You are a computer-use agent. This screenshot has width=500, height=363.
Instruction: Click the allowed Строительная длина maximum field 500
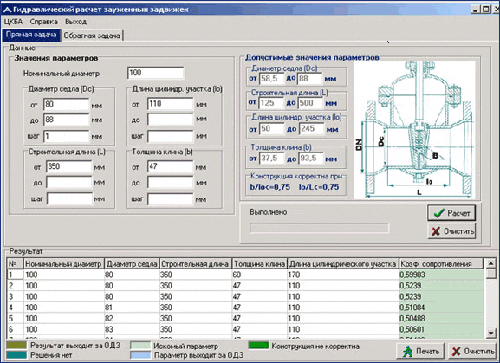(310, 103)
